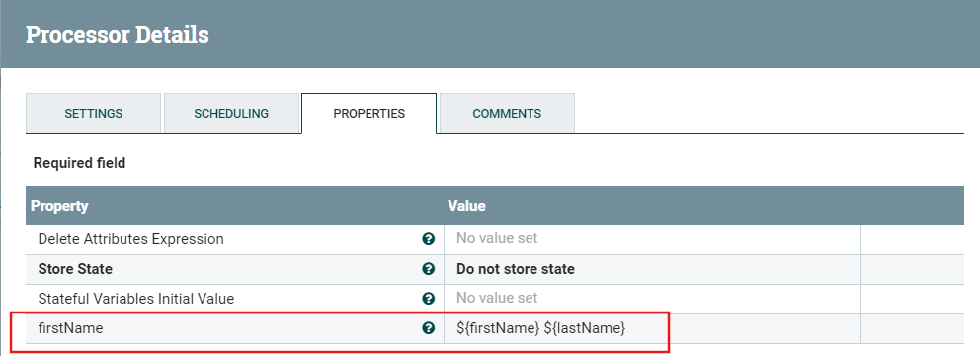This screenshot has width=980, height=356.
Task: Click the 'Do not store state' value
Action: coord(516,269)
